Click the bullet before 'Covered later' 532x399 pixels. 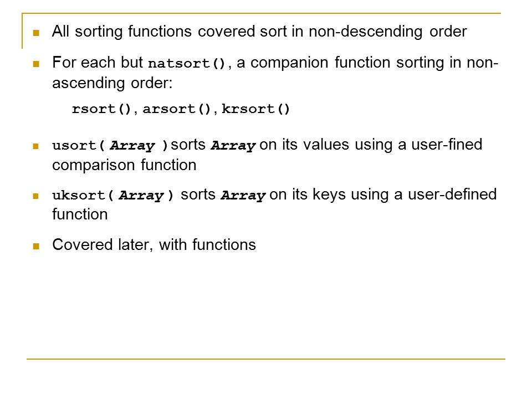pyautogui.click(x=36, y=246)
